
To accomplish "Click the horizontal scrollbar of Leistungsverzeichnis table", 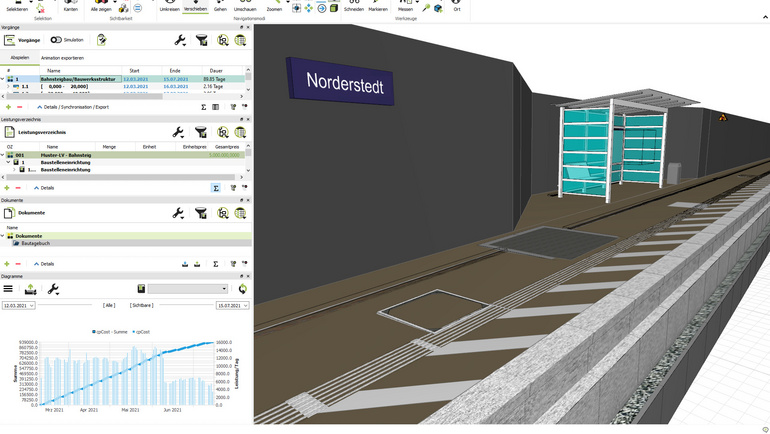I will [x=121, y=177].
